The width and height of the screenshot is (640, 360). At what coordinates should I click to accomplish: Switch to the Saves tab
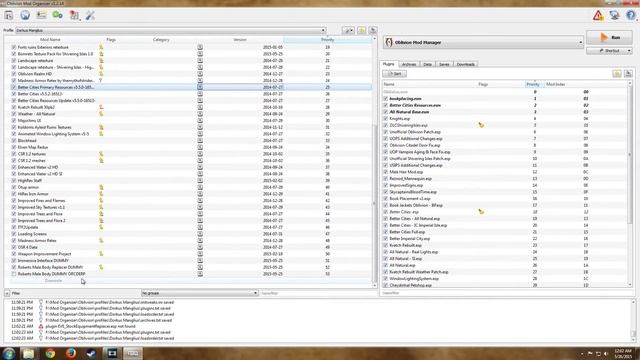[x=444, y=64]
